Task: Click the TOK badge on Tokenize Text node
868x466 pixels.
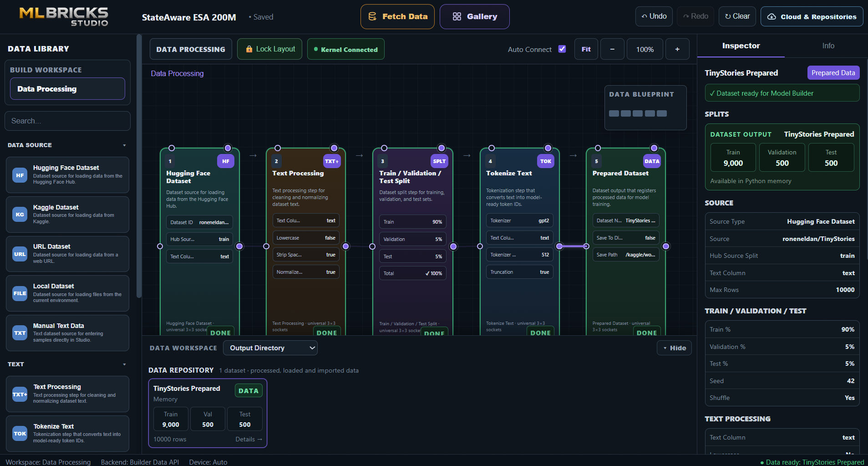Action: 546,161
